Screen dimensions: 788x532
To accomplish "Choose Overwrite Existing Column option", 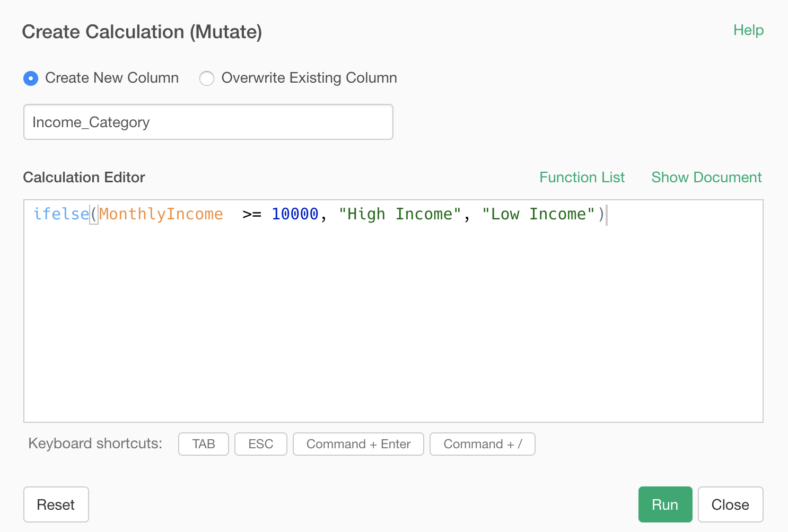I will tap(207, 78).
